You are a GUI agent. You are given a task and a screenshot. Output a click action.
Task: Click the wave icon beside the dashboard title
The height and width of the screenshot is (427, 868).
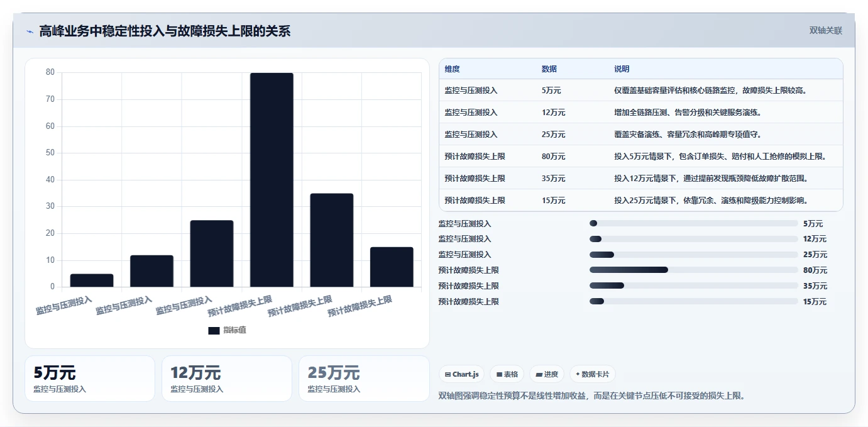point(30,31)
